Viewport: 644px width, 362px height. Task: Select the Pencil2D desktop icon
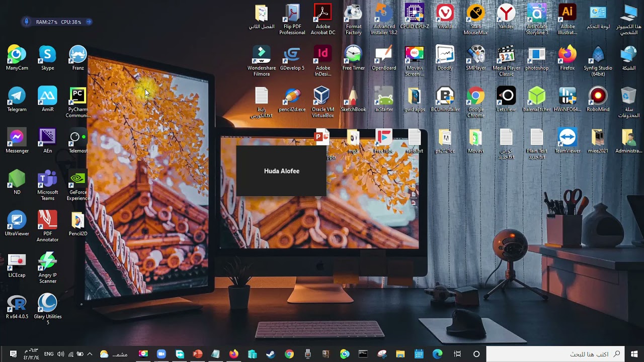[x=78, y=223]
